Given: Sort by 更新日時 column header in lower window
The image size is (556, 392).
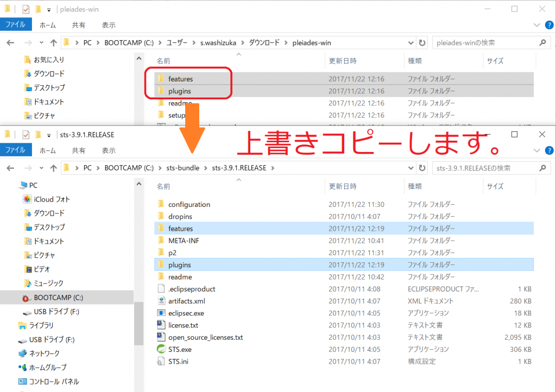Looking at the screenshot, I should [343, 186].
